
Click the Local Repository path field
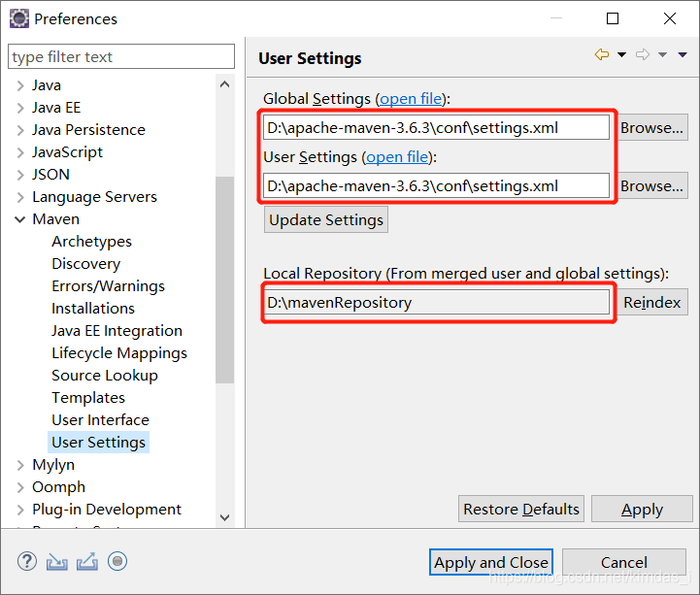[x=436, y=302]
